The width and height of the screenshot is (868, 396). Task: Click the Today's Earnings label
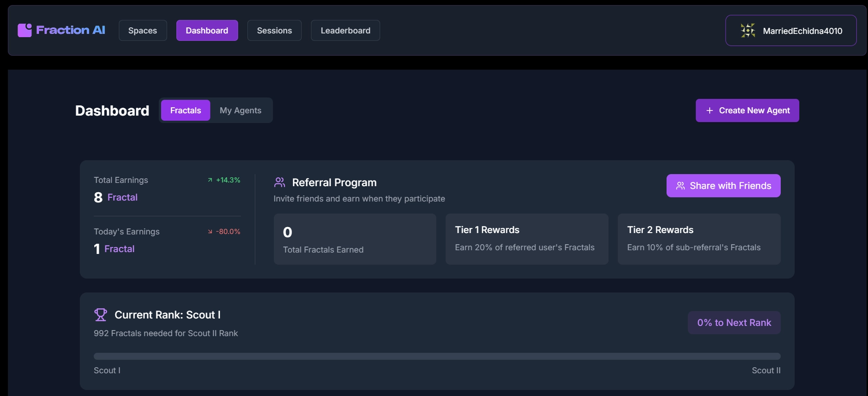click(127, 232)
